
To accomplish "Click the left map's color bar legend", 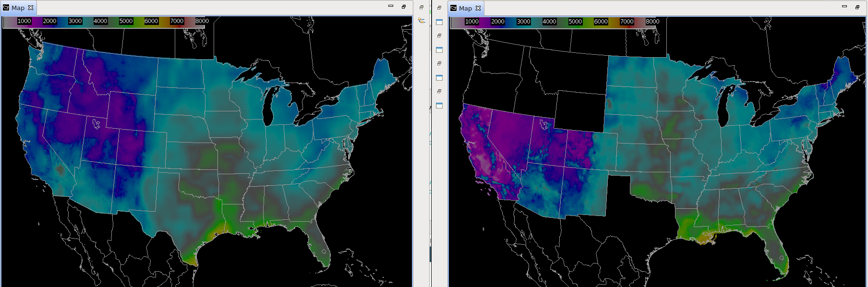I will 104,22.
